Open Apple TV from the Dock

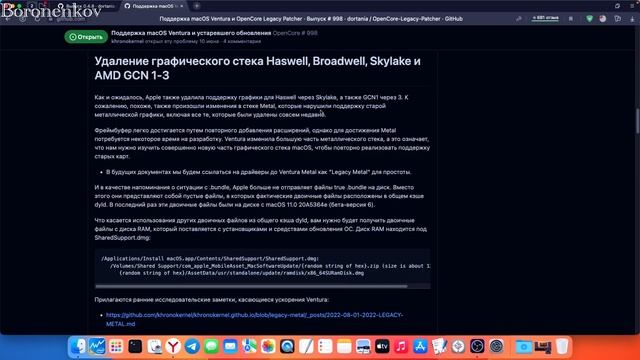(x=382, y=346)
